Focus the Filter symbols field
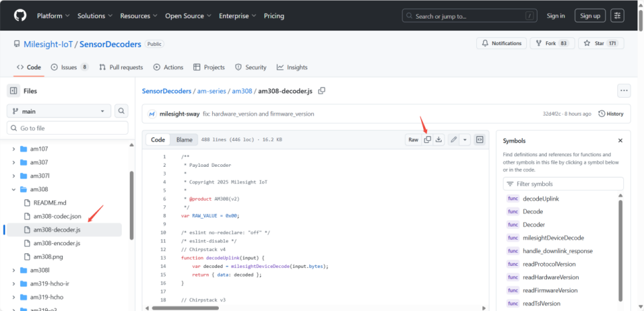 (x=563, y=184)
